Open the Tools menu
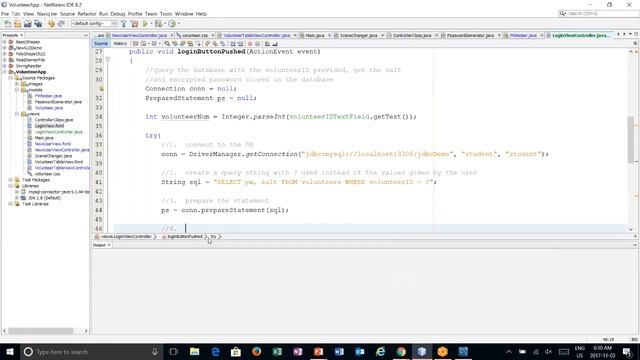 166,14
